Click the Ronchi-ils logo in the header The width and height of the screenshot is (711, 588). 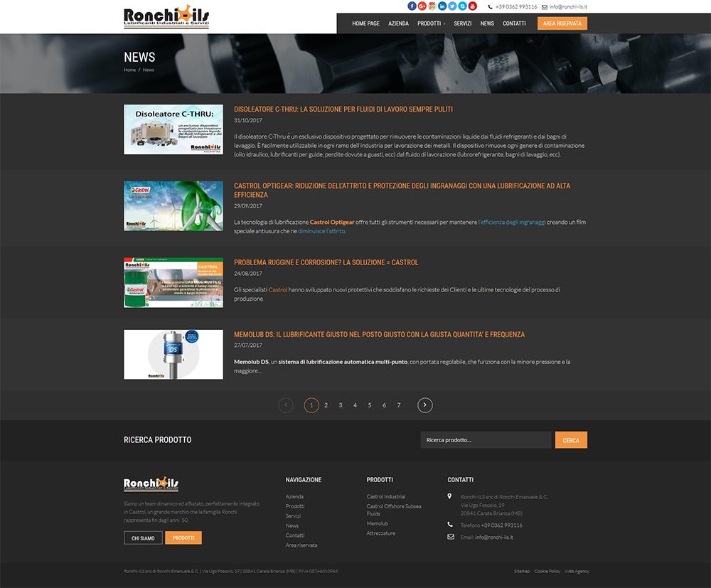click(x=166, y=18)
